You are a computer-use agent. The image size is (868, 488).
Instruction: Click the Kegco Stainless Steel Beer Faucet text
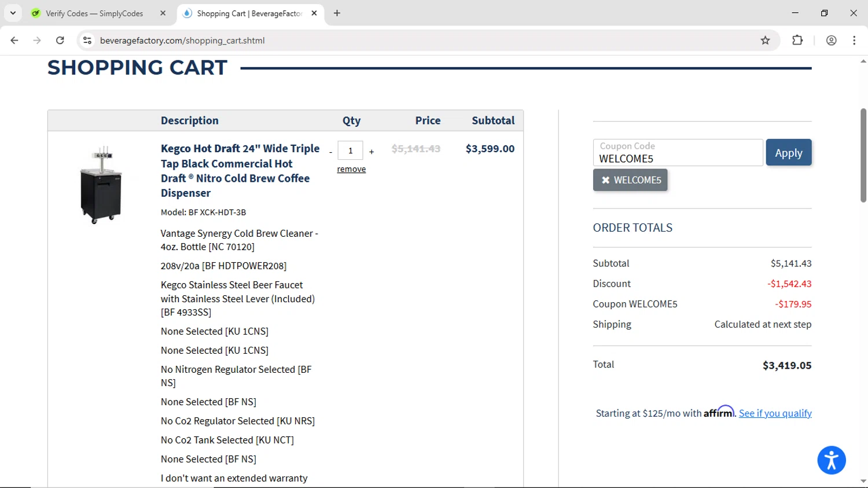pos(238,298)
